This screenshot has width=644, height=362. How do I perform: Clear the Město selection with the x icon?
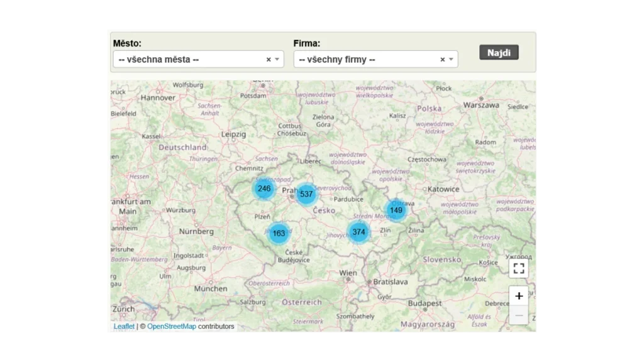click(x=269, y=60)
